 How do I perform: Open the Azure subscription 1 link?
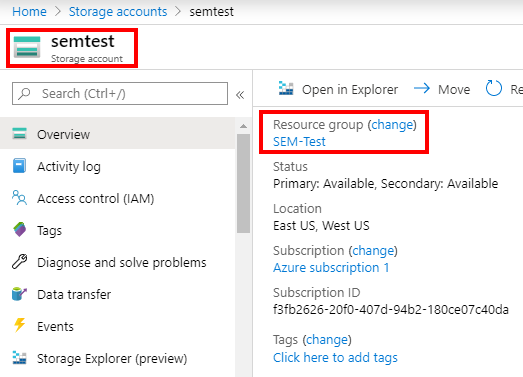pos(331,268)
